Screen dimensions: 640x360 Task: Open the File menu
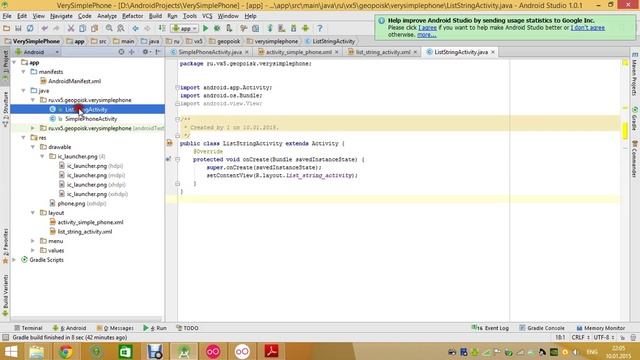[7, 16]
